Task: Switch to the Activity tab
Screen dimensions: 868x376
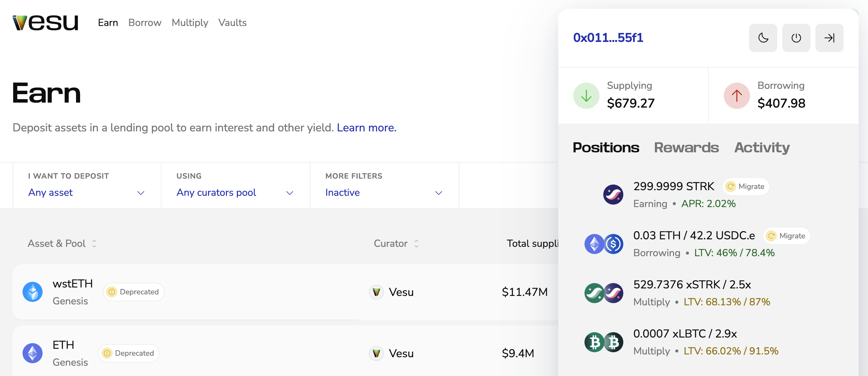Action: (x=762, y=148)
